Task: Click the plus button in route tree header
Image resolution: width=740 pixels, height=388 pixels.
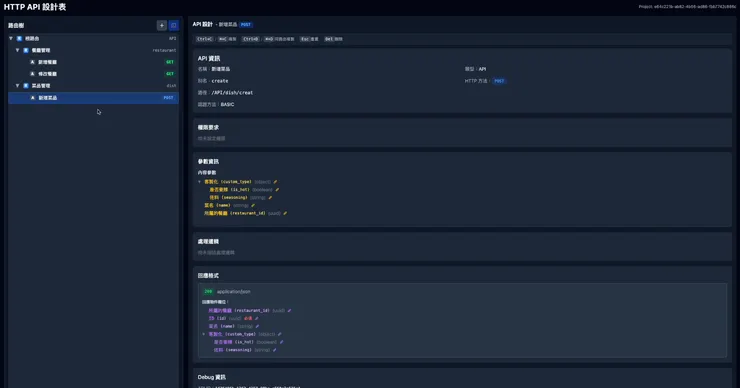Action: click(161, 25)
